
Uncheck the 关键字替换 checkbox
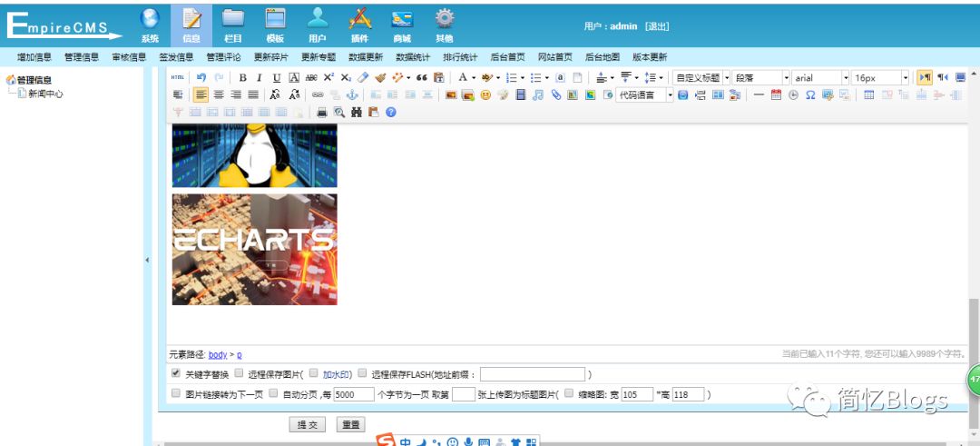[x=176, y=373]
